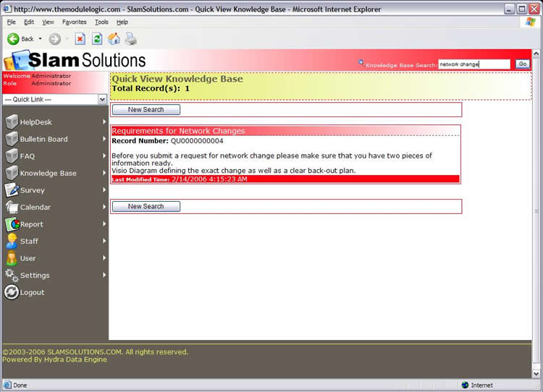543x392 pixels.
Task: Expand the Report submenu arrow
Action: [x=104, y=224]
